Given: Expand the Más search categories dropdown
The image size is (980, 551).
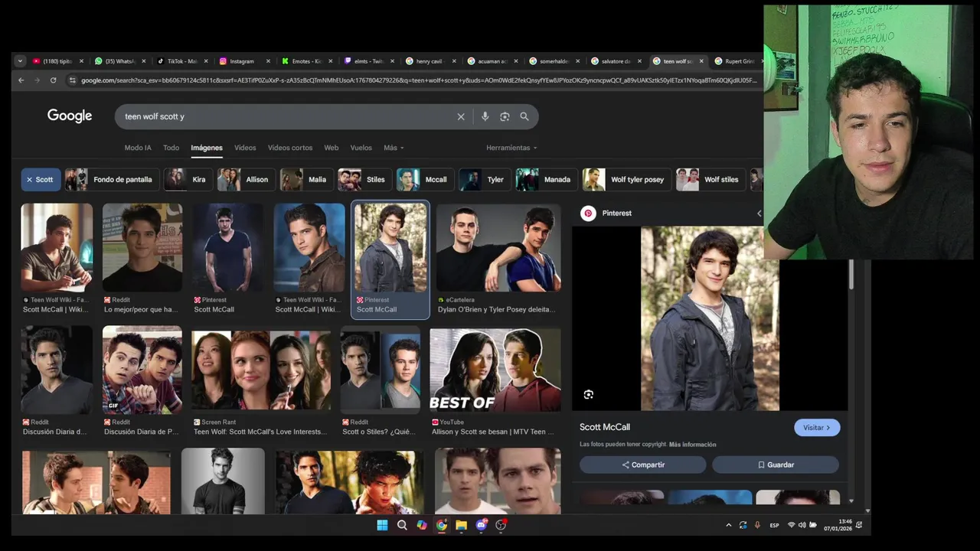Looking at the screenshot, I should point(394,148).
